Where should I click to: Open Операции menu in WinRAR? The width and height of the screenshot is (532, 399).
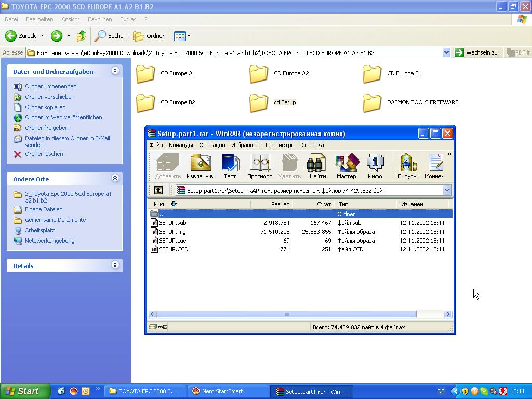[x=212, y=145]
